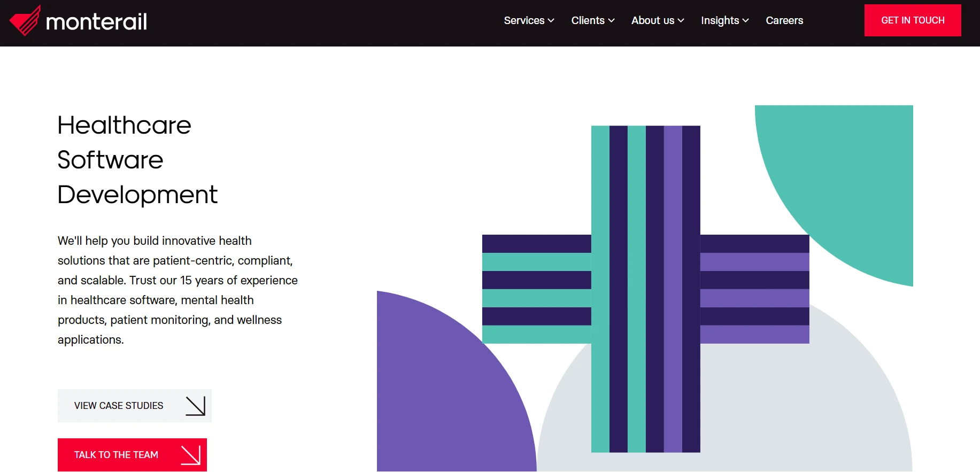Expand the Insights chevron arrow
Screen dimensions: 980x472
click(745, 21)
